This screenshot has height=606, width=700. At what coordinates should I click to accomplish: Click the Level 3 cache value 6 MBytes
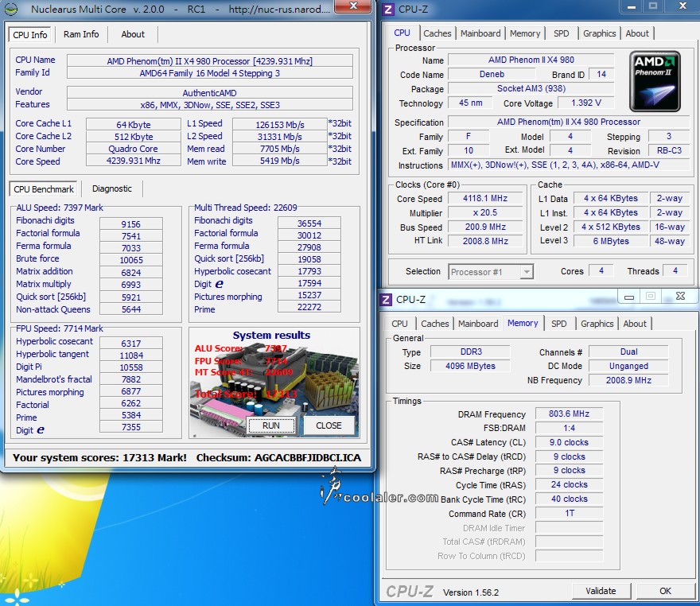pyautogui.click(x=611, y=241)
